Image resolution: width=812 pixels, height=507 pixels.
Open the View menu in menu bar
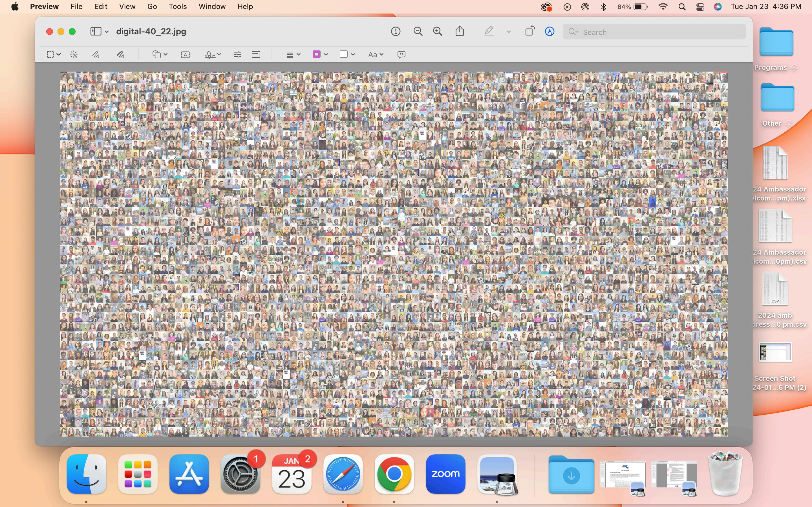127,6
